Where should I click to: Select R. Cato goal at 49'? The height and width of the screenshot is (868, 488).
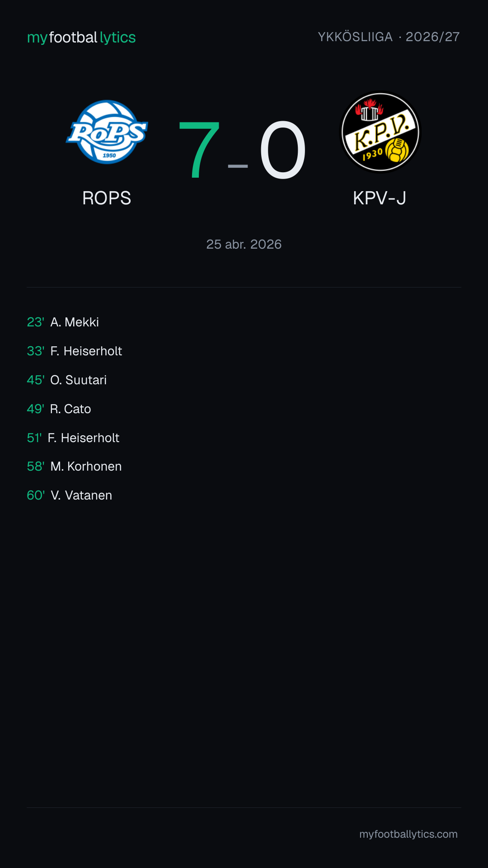coord(59,409)
